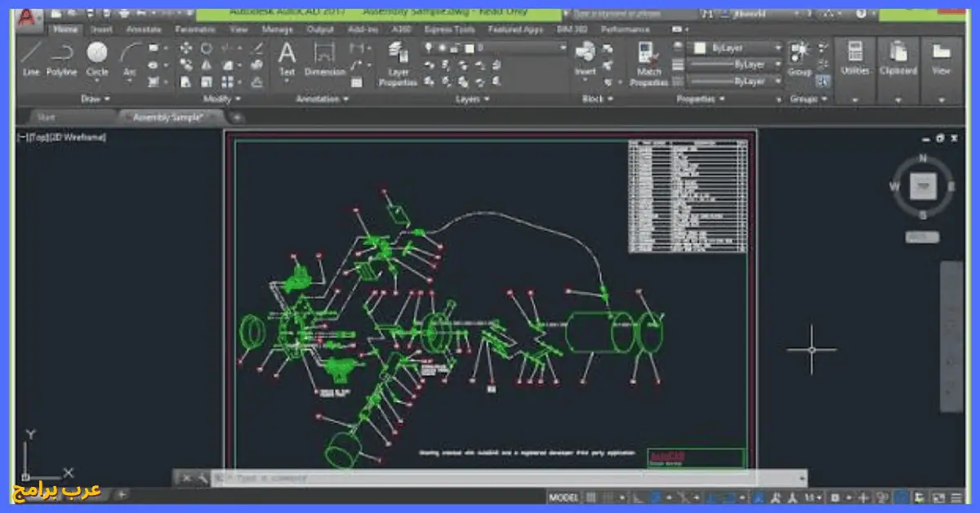Click the Table tool in Annotation panel

click(x=357, y=82)
